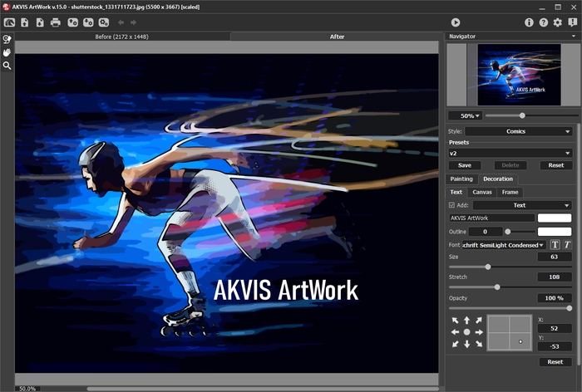Move text up with up arrow
The height and width of the screenshot is (392, 582).
(467, 320)
